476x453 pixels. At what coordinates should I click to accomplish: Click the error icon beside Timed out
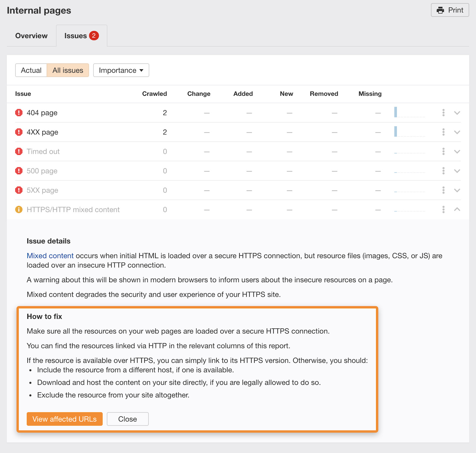click(18, 151)
